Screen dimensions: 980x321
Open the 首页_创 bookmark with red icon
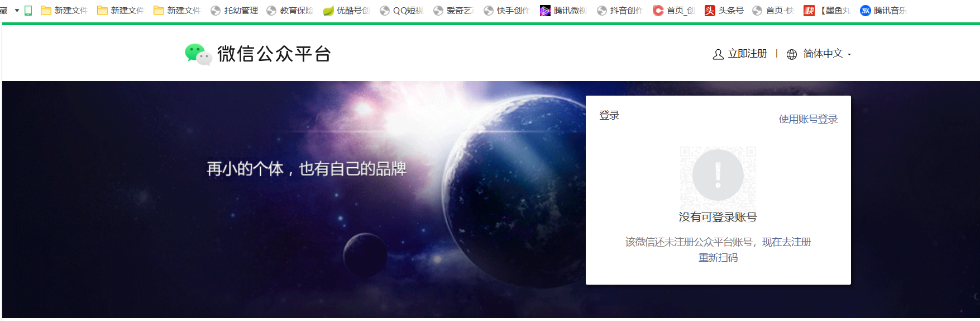(673, 11)
